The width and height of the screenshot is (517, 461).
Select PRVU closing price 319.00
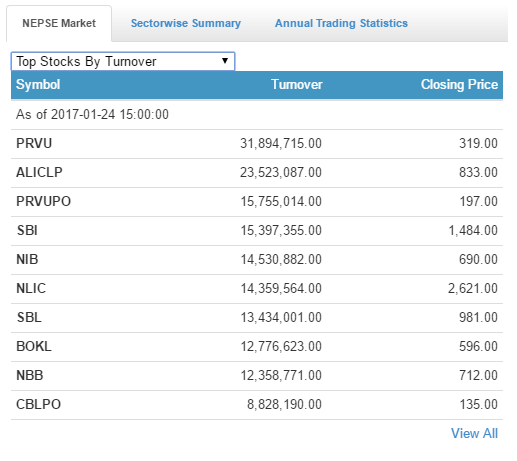click(478, 143)
